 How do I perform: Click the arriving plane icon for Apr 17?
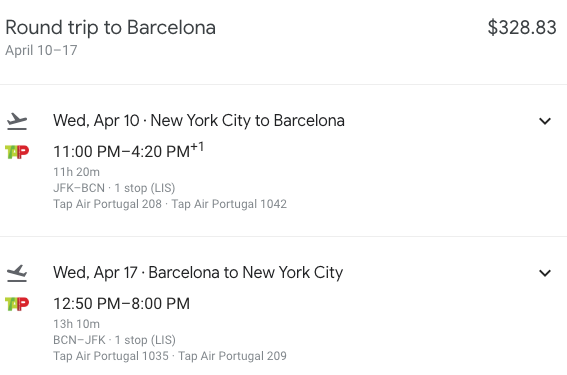click(x=17, y=273)
